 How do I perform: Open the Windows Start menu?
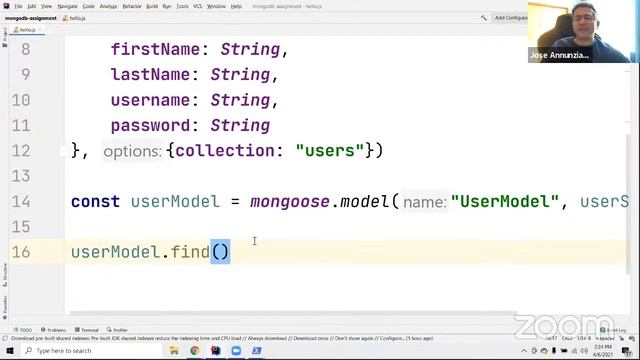coord(10,351)
